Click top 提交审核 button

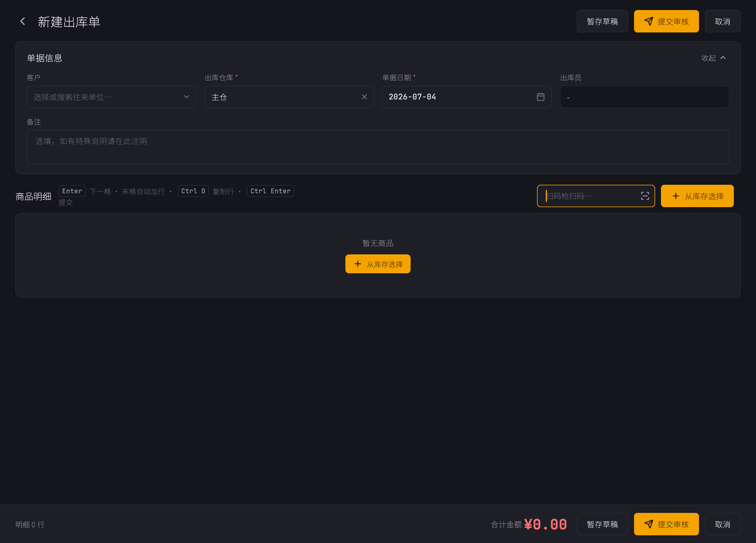click(666, 22)
